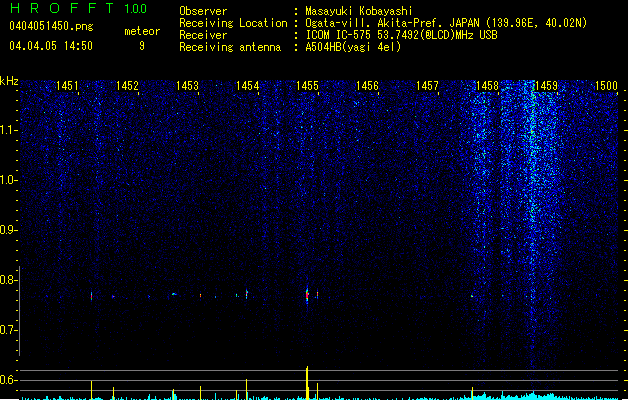Click the 1453 time axis marker
This screenshot has width=629, height=400.
coord(187,86)
